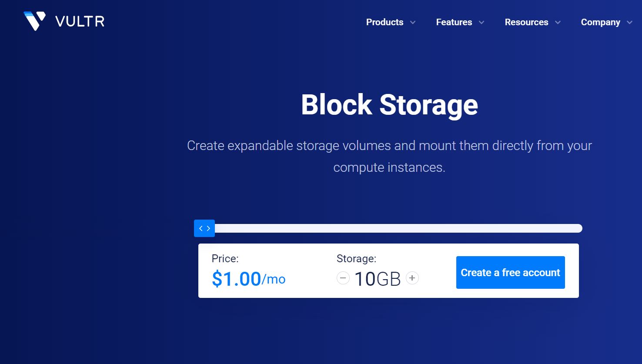The image size is (642, 364).
Task: Increase storage with the plus icon
Action: coord(412,278)
